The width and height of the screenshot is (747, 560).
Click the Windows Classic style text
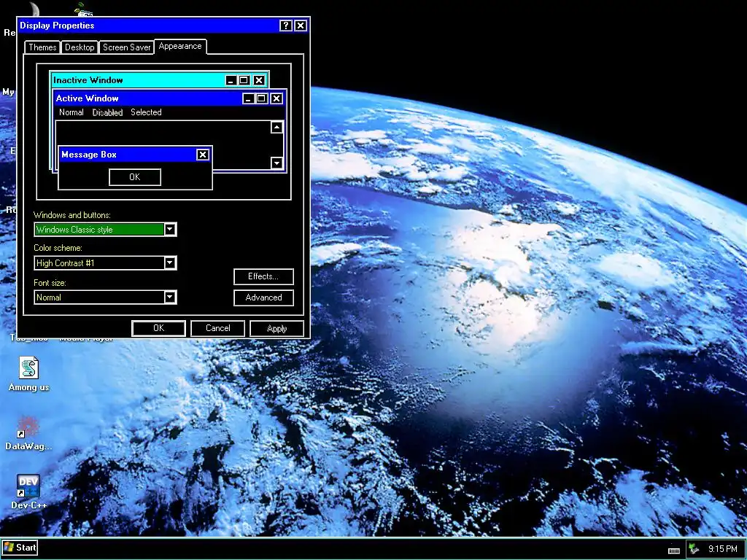(74, 230)
